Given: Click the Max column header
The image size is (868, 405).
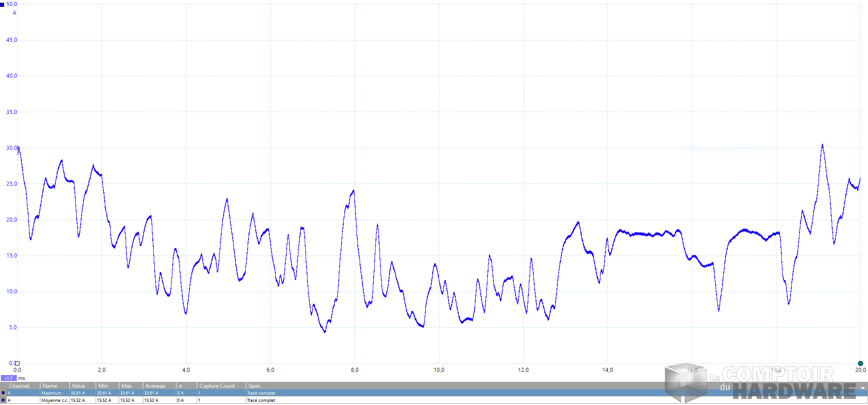Looking at the screenshot, I should (127, 386).
